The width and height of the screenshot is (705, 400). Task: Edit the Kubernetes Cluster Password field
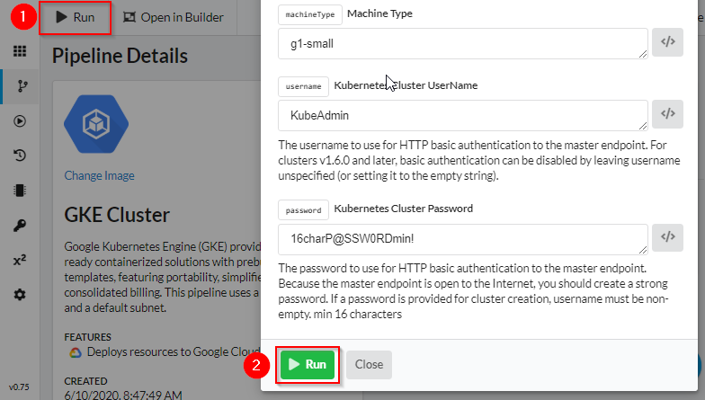[463, 239]
